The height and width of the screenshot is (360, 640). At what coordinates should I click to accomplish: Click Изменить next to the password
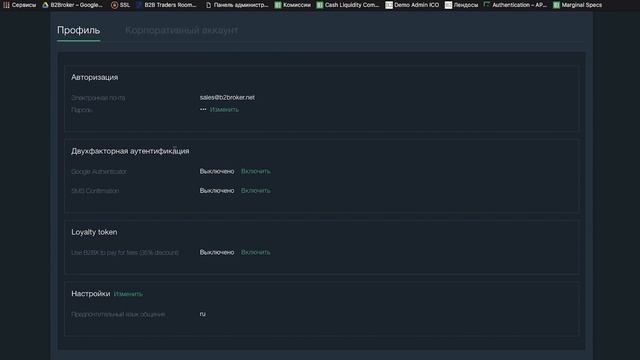coord(224,109)
